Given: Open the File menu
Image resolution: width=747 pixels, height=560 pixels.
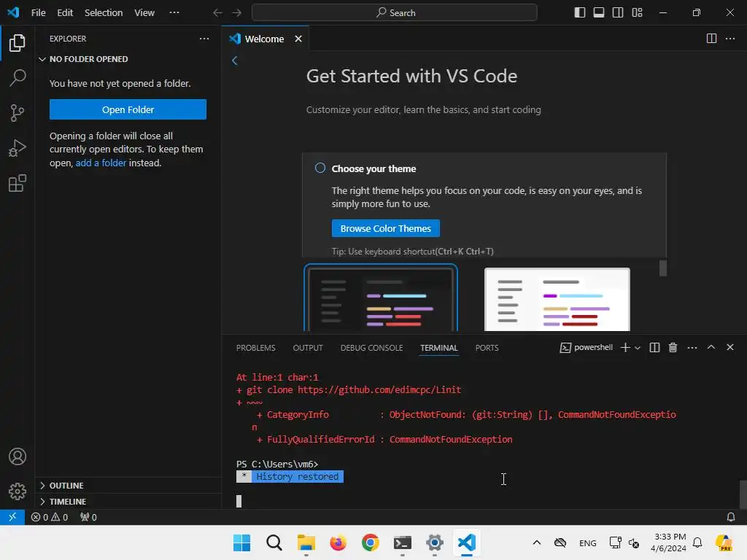Looking at the screenshot, I should click(x=39, y=13).
